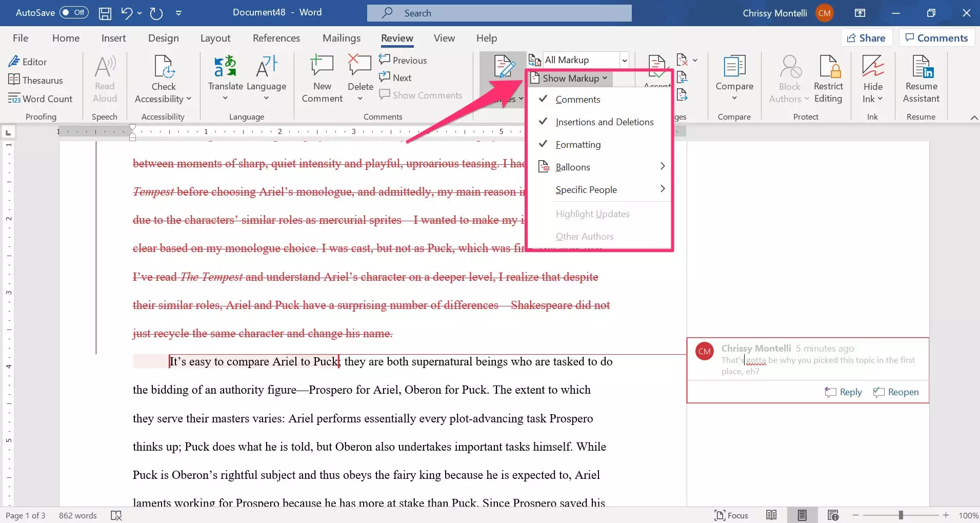Uncheck Comments in Show Markup menu
The height and width of the screenshot is (523, 980).
[577, 99]
